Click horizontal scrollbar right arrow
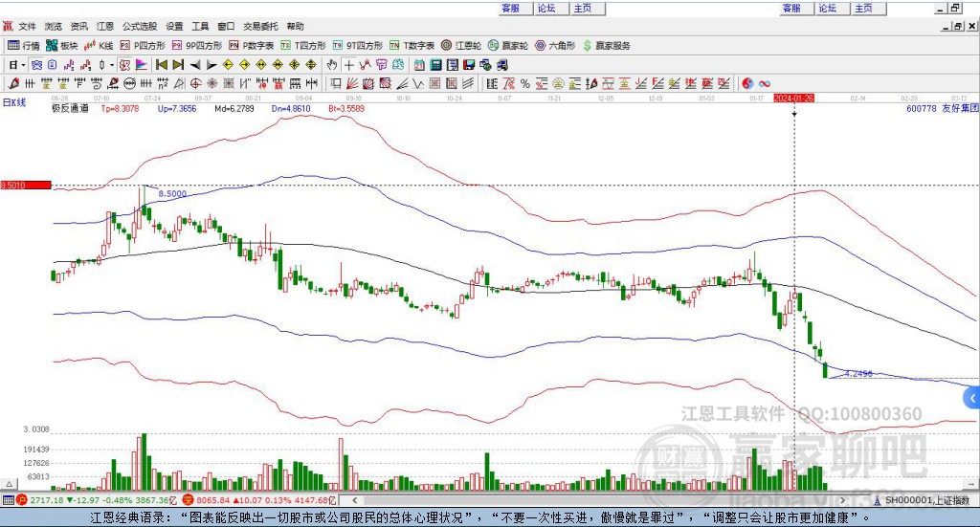Screen dimensions: 980x527 (x=842, y=500)
